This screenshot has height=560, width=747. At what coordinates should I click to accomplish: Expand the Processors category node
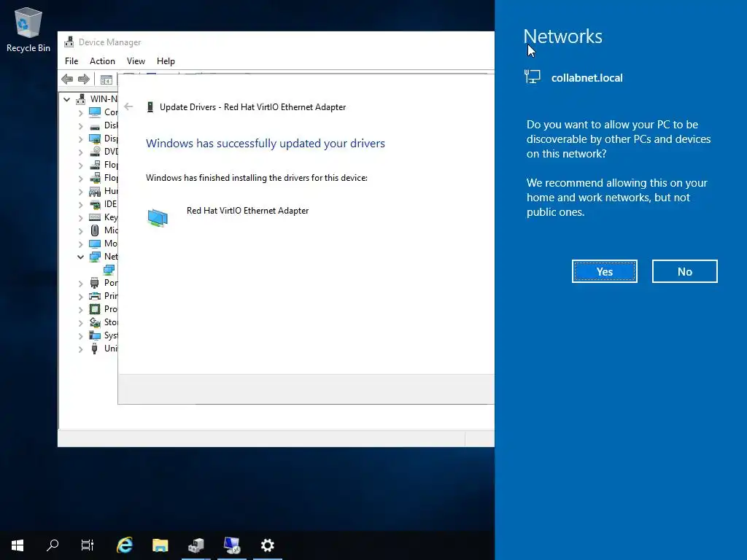[80, 309]
